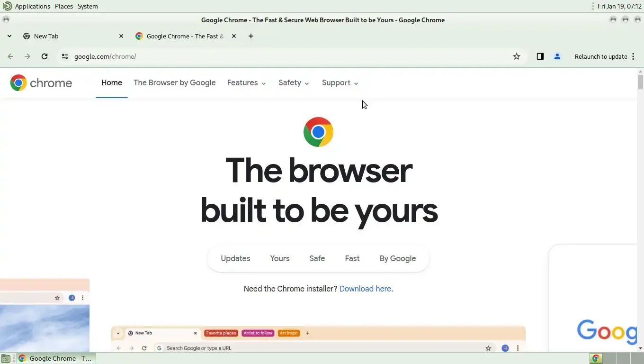Jump to the By Google section
The height and width of the screenshot is (364, 644).
pos(398,259)
